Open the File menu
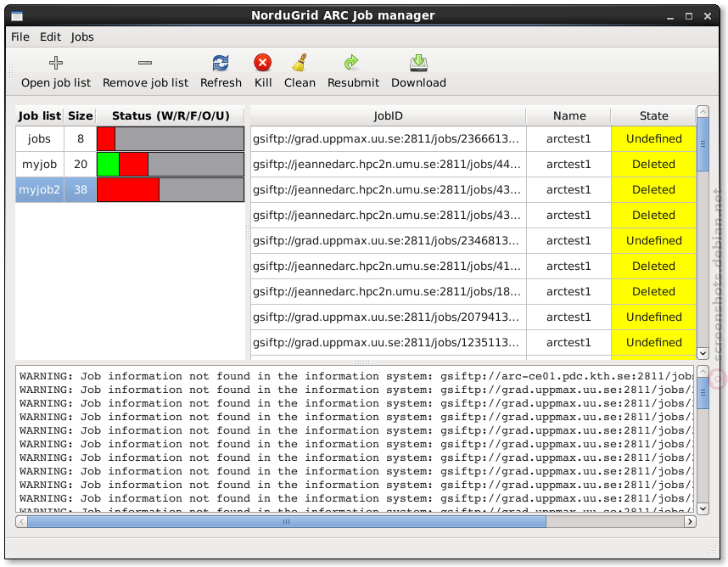The width and height of the screenshot is (728, 567). [20, 36]
